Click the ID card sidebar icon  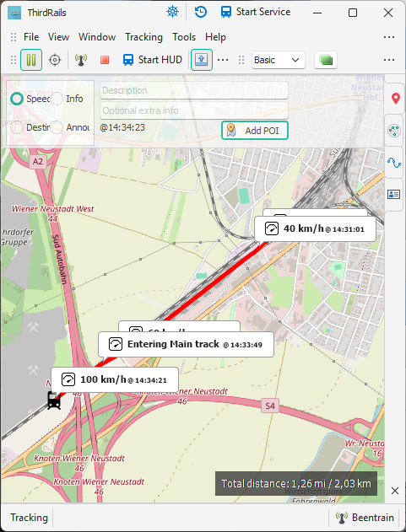coord(394,195)
